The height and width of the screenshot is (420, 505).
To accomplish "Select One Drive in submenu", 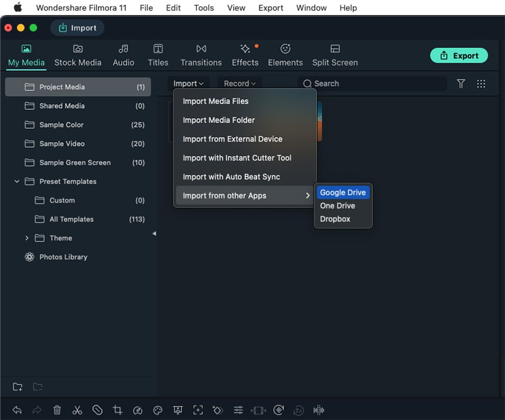I will coord(343,206).
